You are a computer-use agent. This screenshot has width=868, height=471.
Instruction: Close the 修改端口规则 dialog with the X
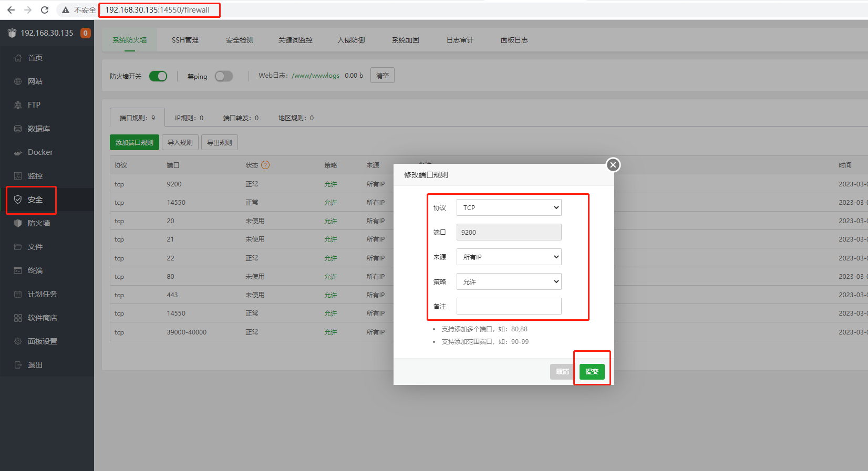613,165
